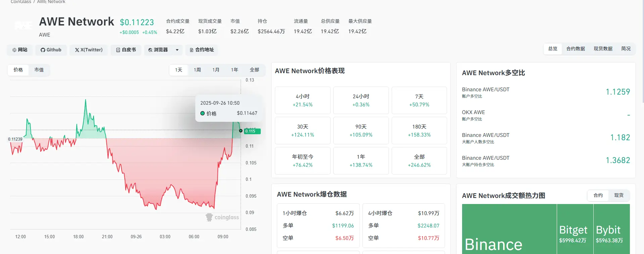Switch to the 简况 tab
644x254 pixels.
coord(626,49)
